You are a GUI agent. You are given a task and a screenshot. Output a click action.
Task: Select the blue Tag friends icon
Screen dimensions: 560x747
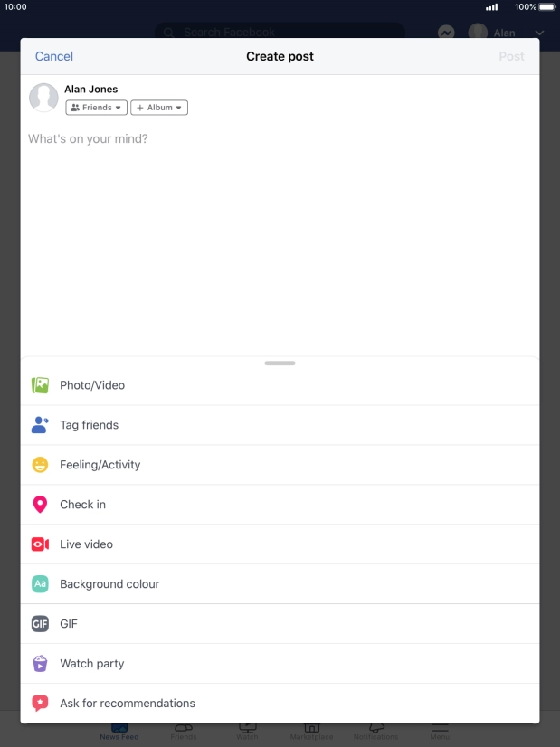pyautogui.click(x=40, y=424)
